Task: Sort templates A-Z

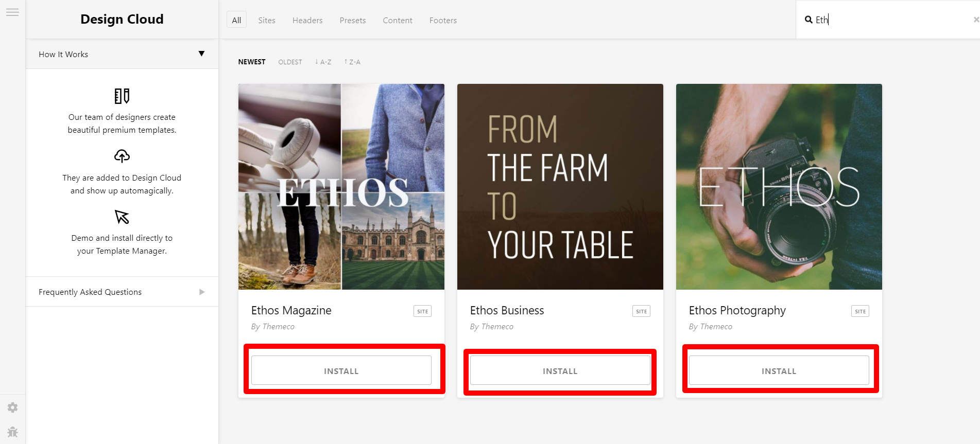Action: pyautogui.click(x=323, y=62)
